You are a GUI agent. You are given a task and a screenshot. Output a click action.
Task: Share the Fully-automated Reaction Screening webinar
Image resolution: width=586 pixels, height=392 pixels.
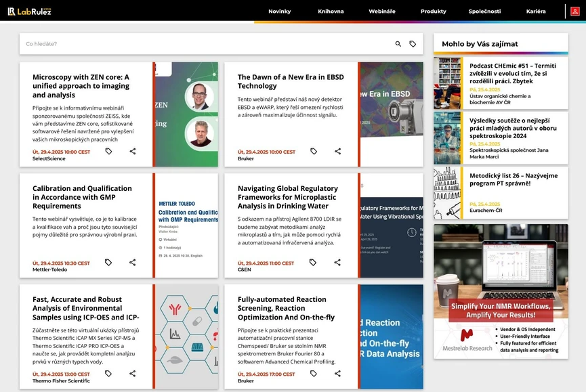tap(337, 373)
